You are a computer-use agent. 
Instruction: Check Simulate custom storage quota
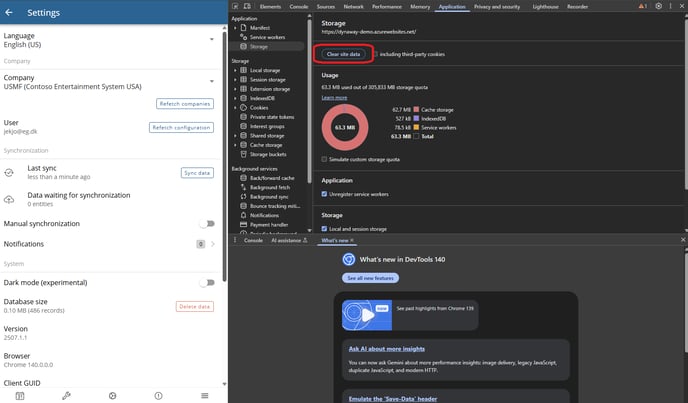pos(324,159)
